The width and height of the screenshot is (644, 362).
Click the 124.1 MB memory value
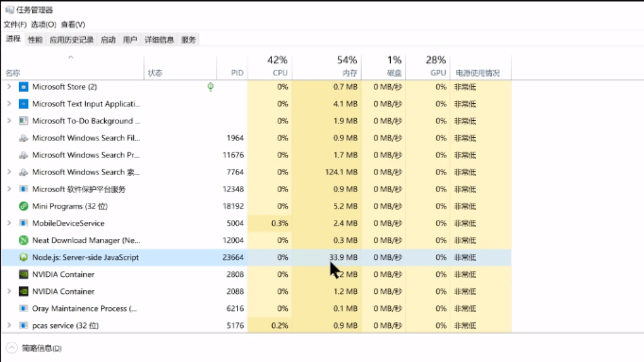[x=341, y=172]
